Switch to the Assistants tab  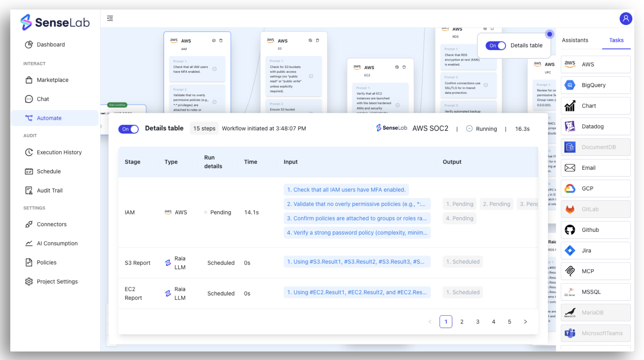(x=575, y=40)
